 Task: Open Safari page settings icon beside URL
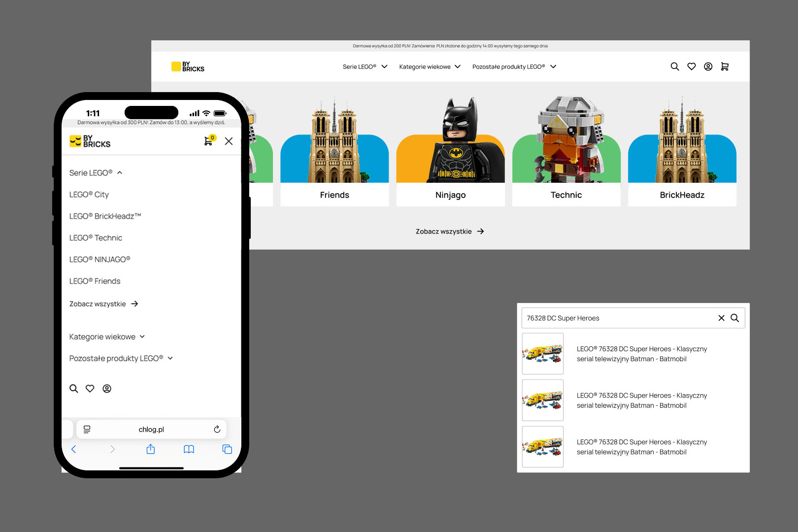point(87,429)
